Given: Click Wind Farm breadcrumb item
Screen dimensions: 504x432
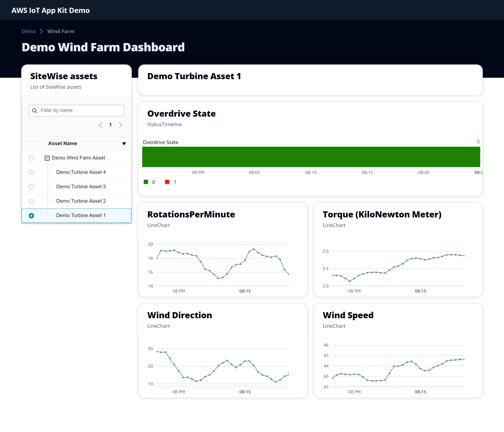Looking at the screenshot, I should pos(61,31).
